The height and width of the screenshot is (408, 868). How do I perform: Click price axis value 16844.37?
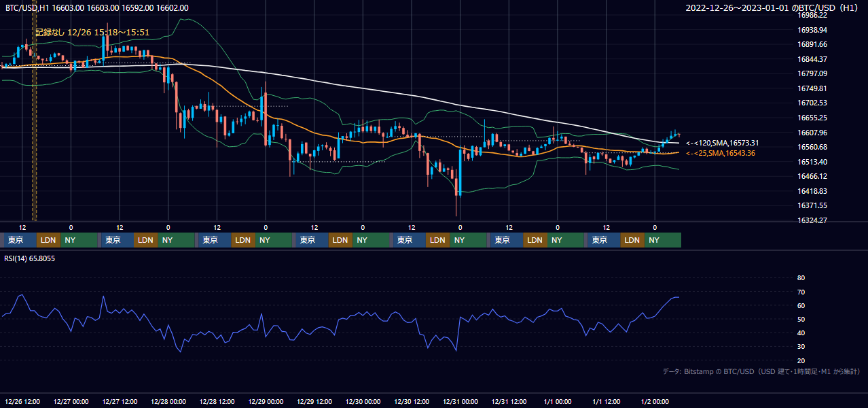(812, 59)
